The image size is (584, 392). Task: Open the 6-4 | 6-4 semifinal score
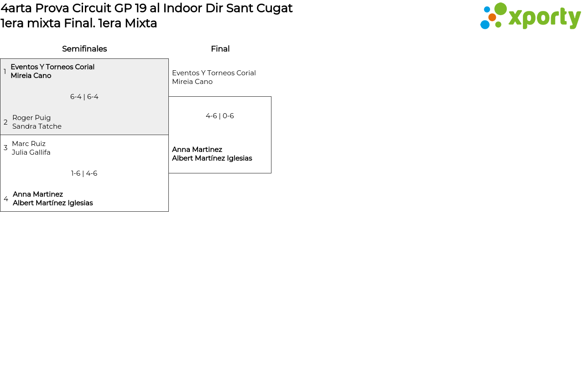click(84, 97)
